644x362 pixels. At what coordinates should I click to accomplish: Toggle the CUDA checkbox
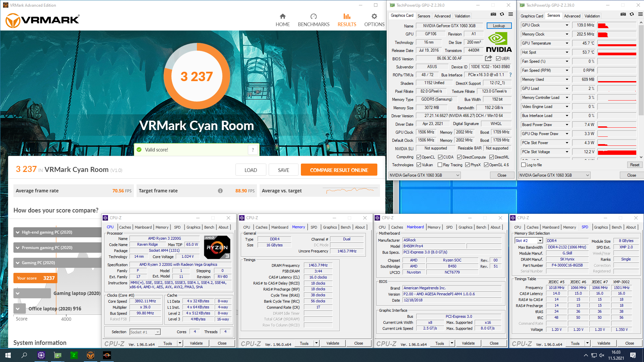440,157
